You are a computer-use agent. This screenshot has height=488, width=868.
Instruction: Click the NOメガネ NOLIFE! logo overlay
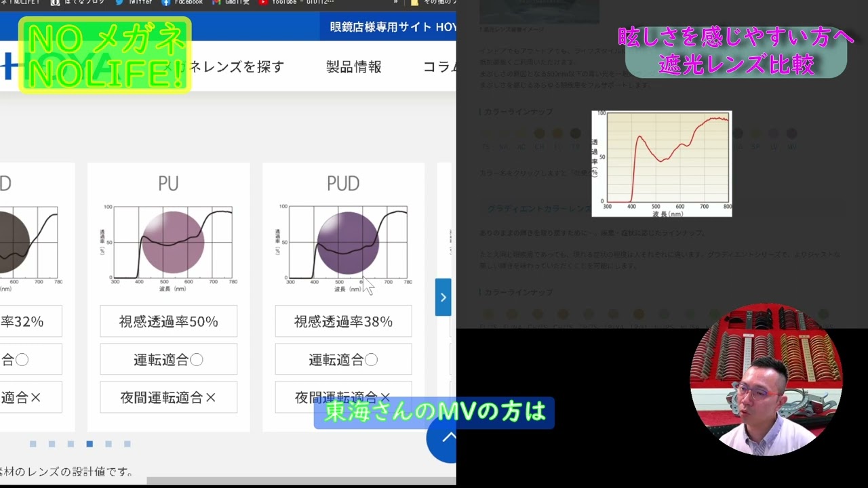(x=105, y=55)
